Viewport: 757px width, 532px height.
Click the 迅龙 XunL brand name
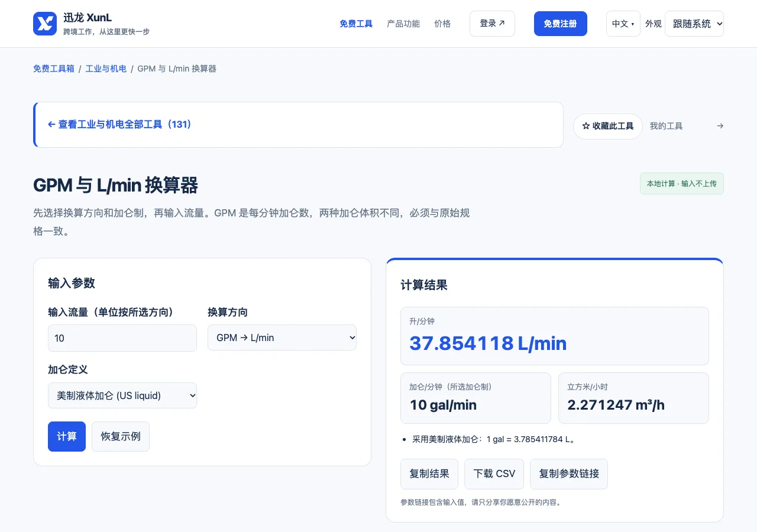pyautogui.click(x=88, y=18)
